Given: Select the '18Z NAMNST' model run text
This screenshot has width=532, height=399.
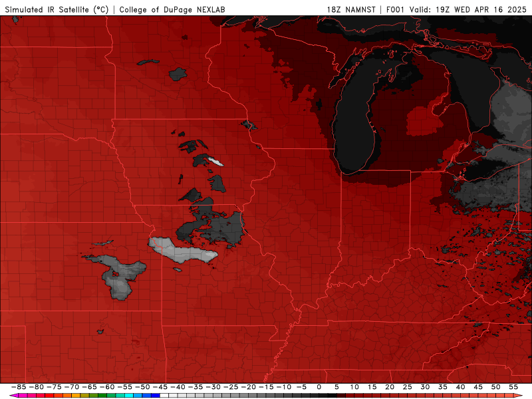Looking at the screenshot, I should (351, 10).
